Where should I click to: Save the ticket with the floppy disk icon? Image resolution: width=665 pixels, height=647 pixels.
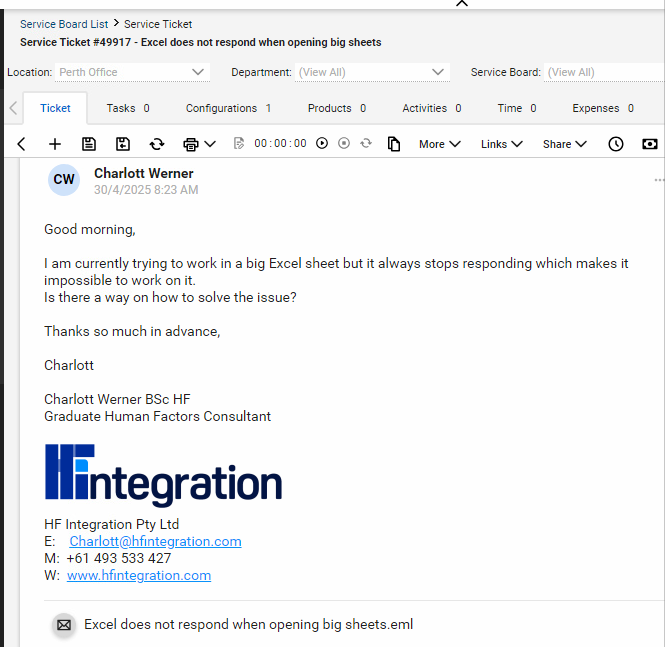[x=89, y=144]
